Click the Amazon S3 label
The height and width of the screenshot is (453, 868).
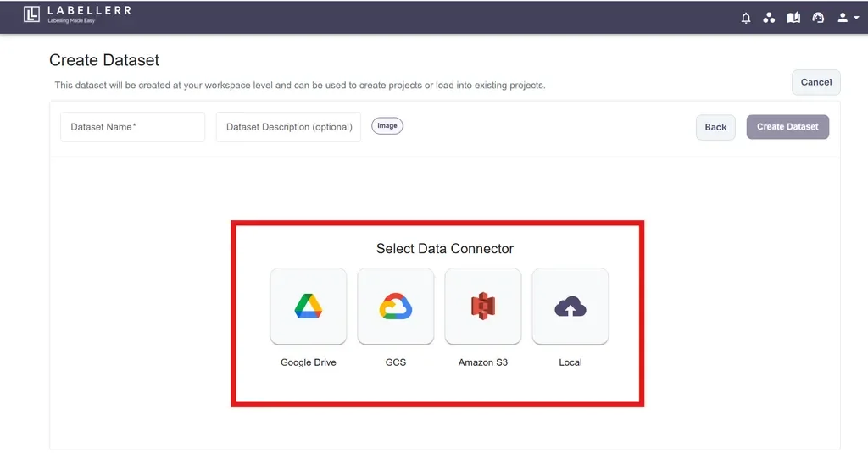tap(482, 362)
